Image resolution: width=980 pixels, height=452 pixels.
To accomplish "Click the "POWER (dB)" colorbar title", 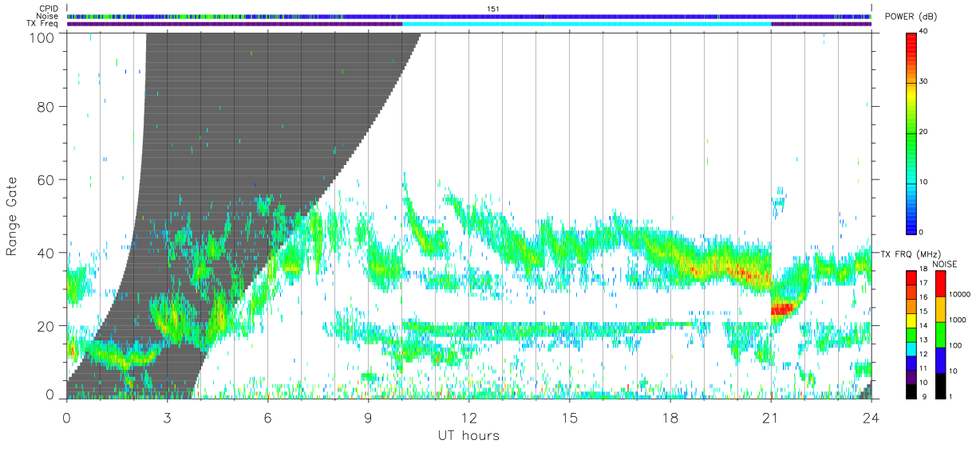I will tap(911, 18).
